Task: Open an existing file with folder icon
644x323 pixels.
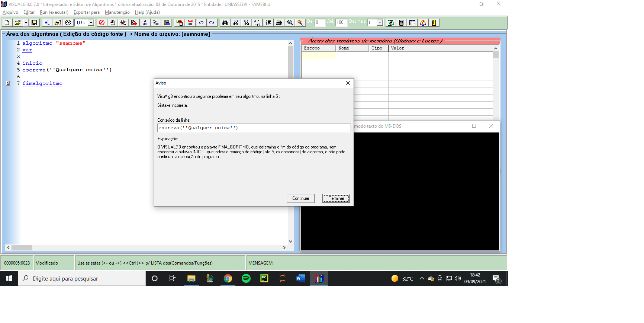Action: click(17, 23)
